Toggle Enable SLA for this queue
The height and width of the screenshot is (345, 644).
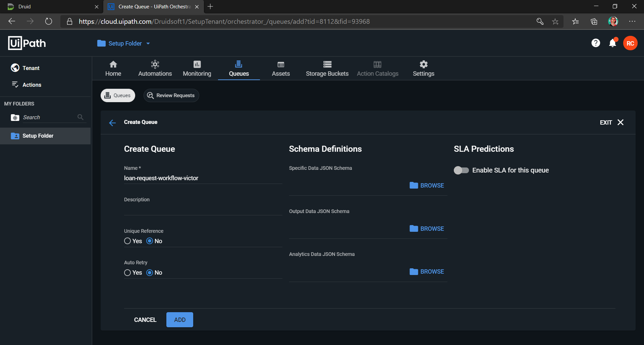[x=461, y=170]
